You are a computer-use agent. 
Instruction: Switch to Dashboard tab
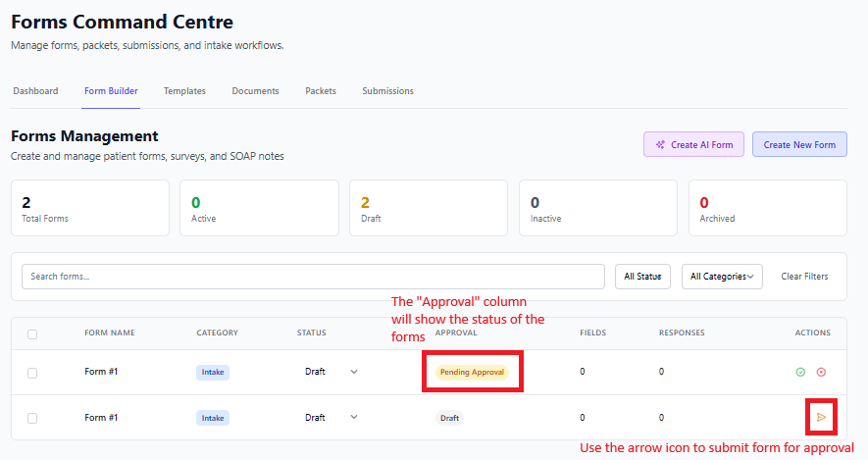pos(35,91)
